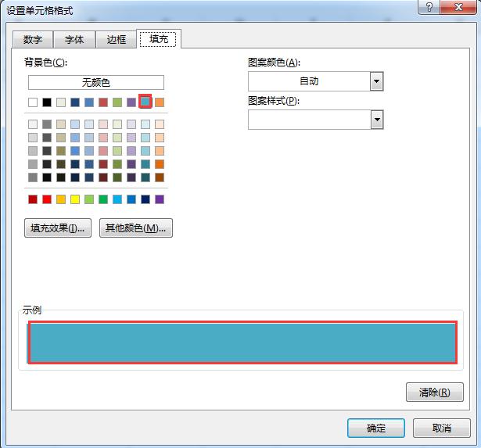Open the 边框 tab

click(x=117, y=39)
